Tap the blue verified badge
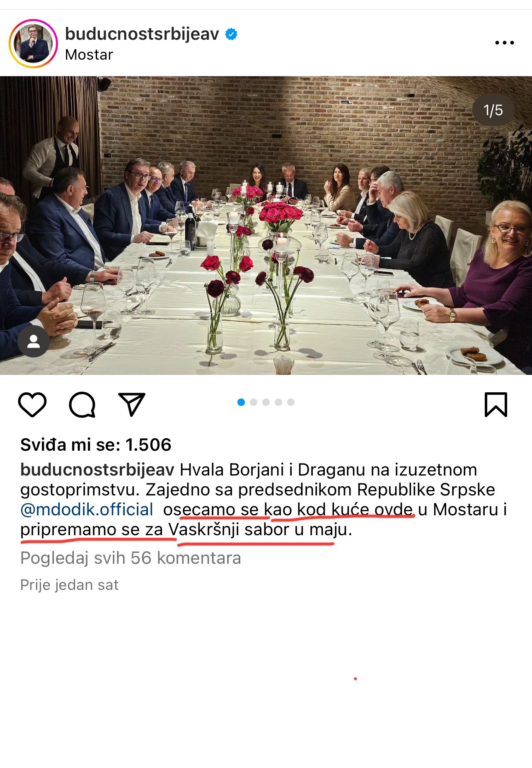This screenshot has width=532, height=768. [231, 34]
